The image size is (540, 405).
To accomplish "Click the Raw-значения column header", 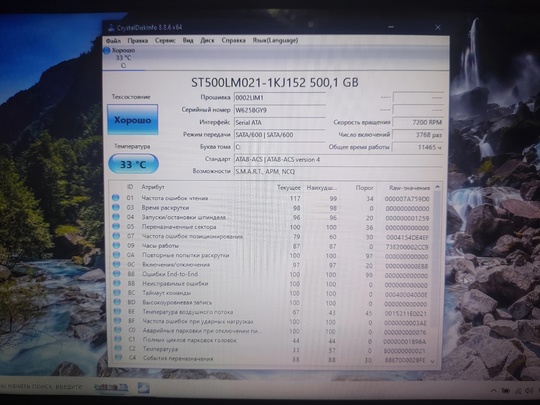I will (x=409, y=188).
